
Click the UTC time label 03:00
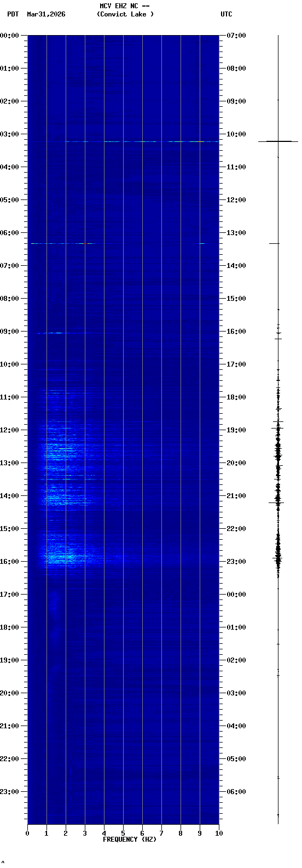coord(236,693)
